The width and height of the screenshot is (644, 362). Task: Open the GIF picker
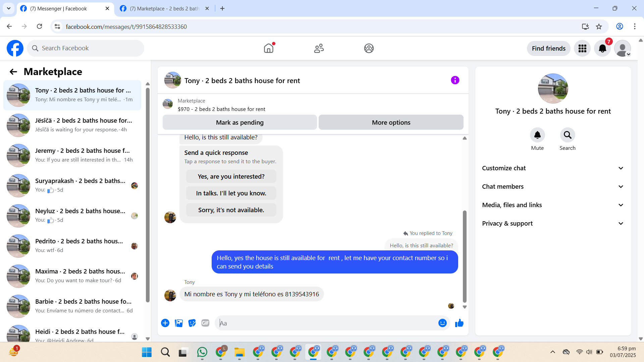205,323
